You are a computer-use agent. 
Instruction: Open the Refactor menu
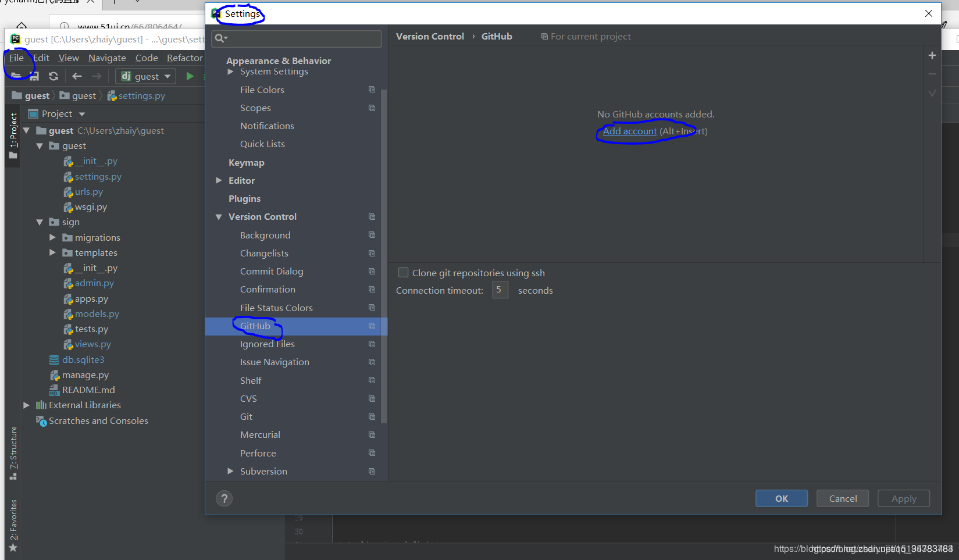point(185,58)
